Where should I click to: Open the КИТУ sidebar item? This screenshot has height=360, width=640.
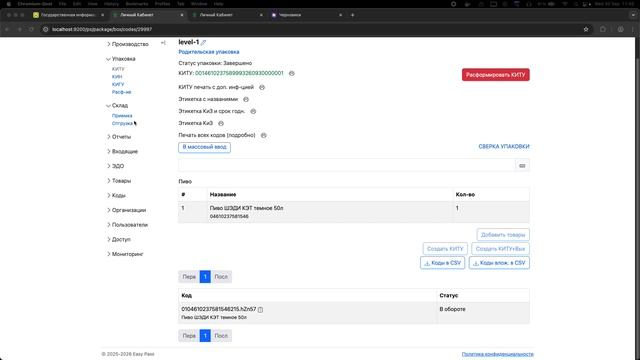pyautogui.click(x=118, y=69)
